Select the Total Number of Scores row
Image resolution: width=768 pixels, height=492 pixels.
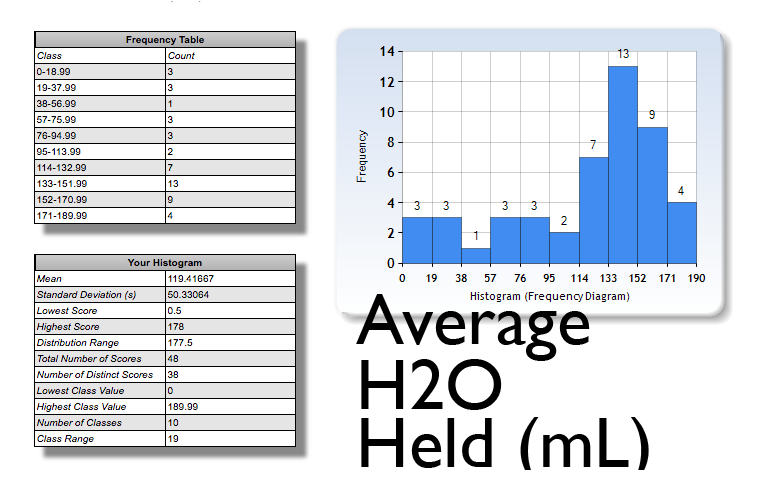click(x=165, y=359)
